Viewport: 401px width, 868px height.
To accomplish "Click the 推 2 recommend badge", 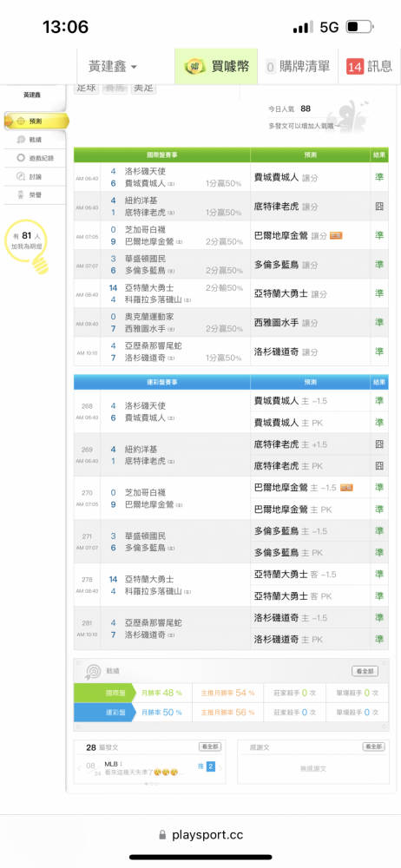I will point(206,766).
